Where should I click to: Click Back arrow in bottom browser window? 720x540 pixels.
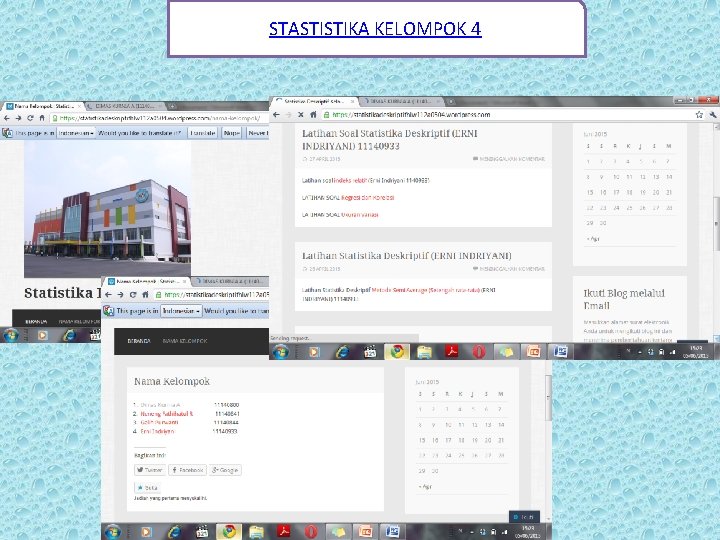point(108,295)
